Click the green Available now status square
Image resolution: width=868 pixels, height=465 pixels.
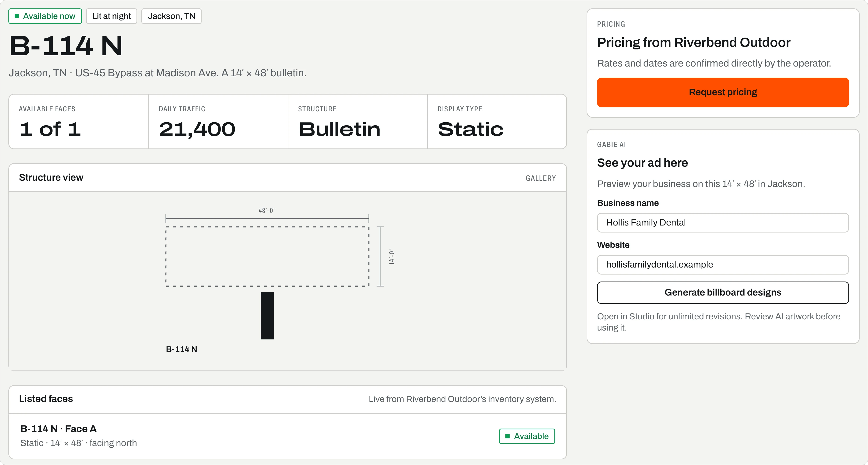coord(17,16)
